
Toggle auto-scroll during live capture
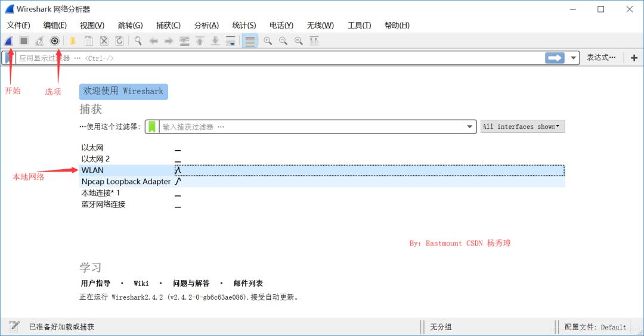(231, 41)
